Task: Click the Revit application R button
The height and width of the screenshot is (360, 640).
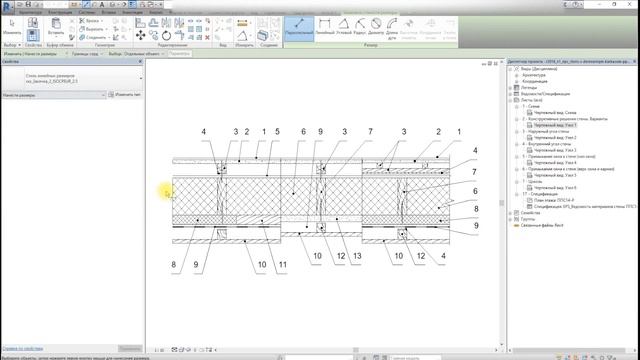Action: (x=7, y=6)
